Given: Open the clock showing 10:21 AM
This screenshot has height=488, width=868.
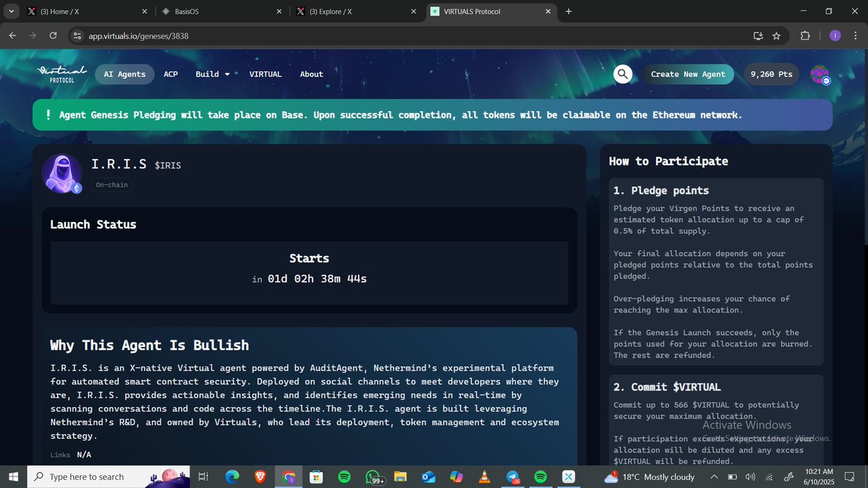Looking at the screenshot, I should pyautogui.click(x=817, y=476).
